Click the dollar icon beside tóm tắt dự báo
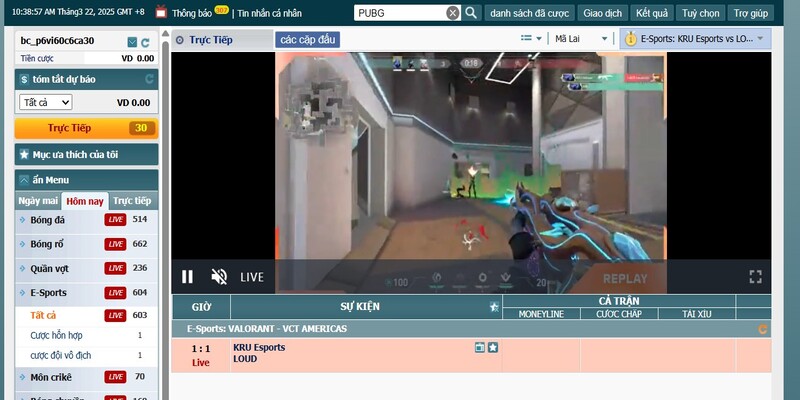Screen dimensions: 800x400 [23, 80]
